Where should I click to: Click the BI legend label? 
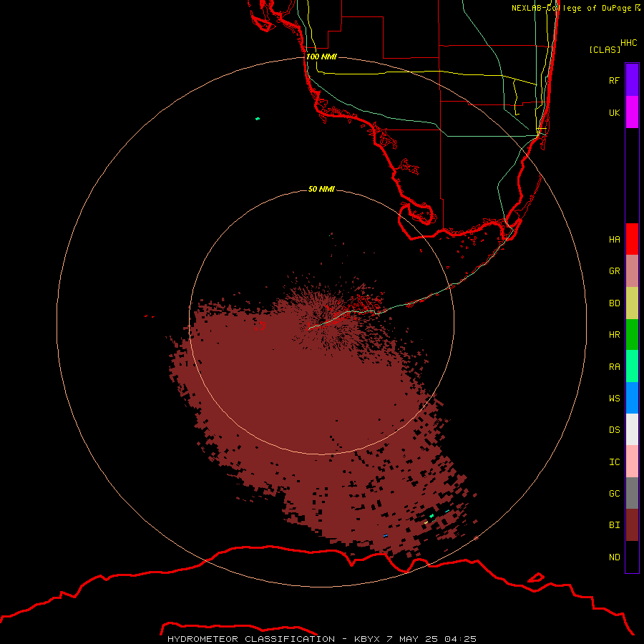(614, 525)
